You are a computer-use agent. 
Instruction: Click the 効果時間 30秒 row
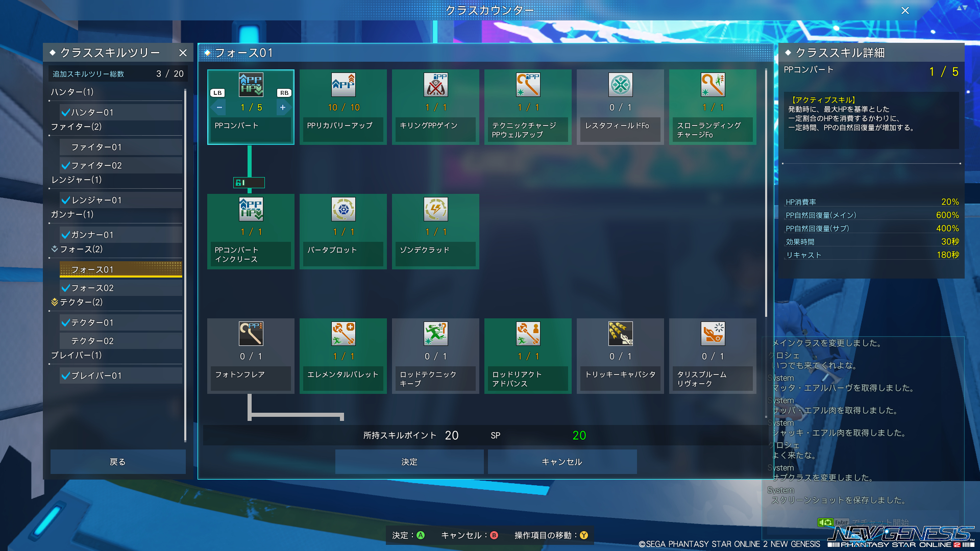pos(872,242)
